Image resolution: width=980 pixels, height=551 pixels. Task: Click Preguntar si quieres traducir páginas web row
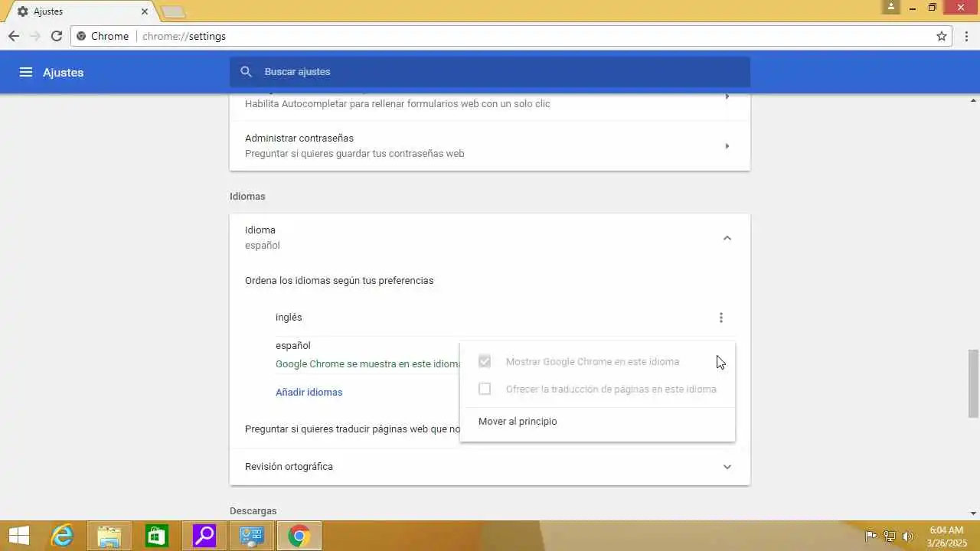click(x=352, y=429)
